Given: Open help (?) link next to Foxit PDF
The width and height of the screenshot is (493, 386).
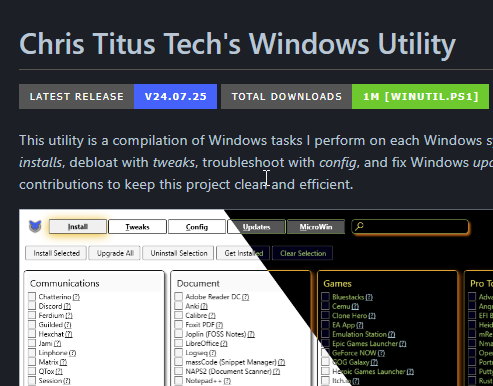Looking at the screenshot, I should 219,325.
